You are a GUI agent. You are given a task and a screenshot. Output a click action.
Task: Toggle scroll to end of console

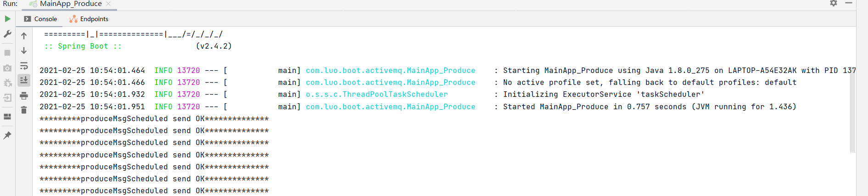[24, 80]
